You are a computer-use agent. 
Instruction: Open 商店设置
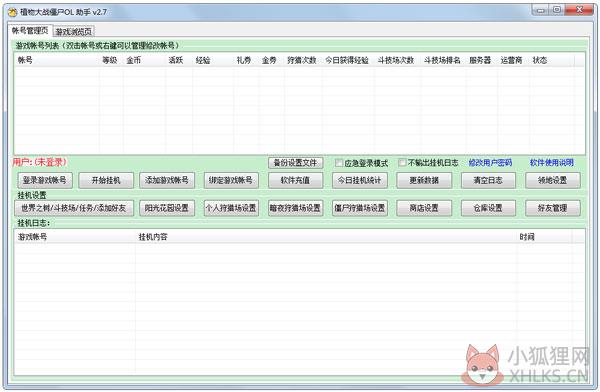[x=424, y=208]
